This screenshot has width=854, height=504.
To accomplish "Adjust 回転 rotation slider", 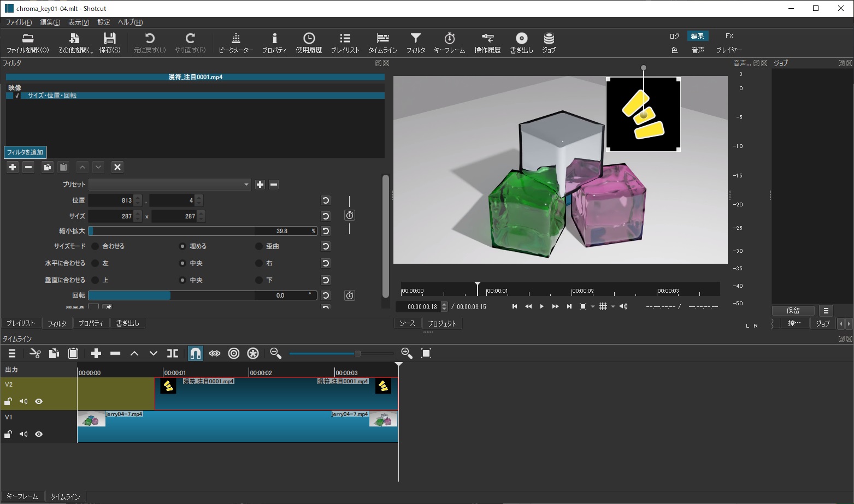I will point(203,295).
